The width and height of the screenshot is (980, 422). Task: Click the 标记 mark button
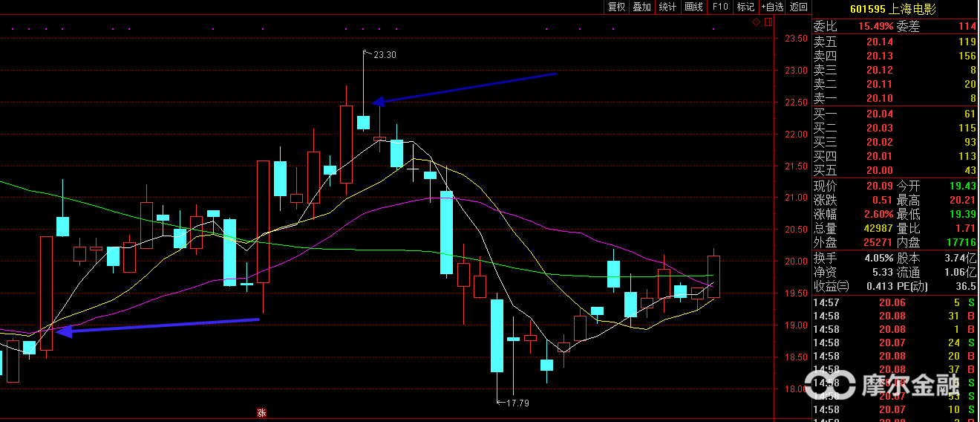[745, 7]
